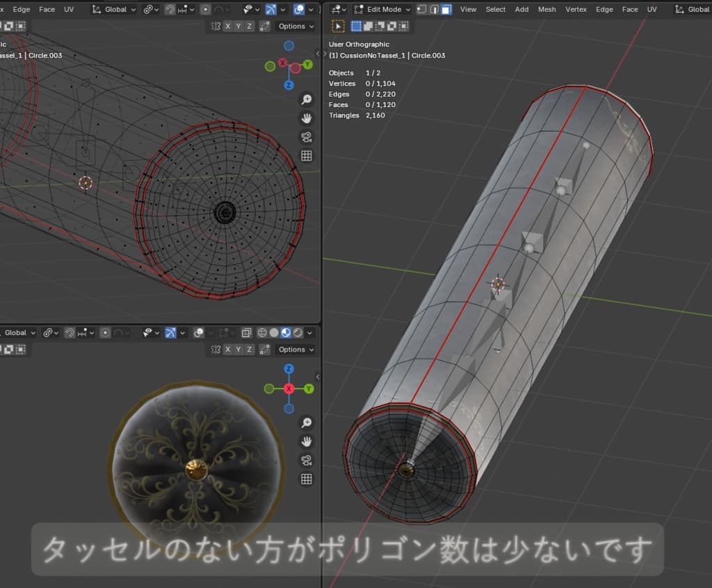The height and width of the screenshot is (588, 712).
Task: Click the pan hand icon in bottom-left viewport
Action: coord(306,441)
